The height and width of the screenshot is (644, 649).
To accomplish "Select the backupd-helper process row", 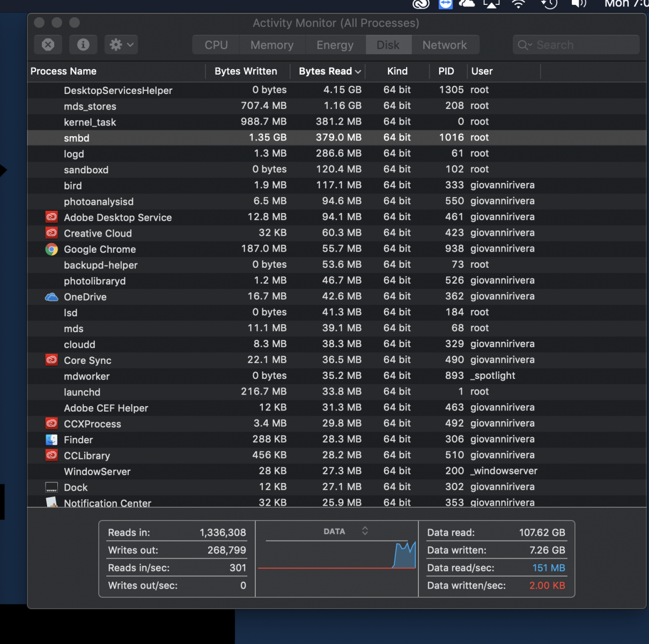I will [x=337, y=265].
